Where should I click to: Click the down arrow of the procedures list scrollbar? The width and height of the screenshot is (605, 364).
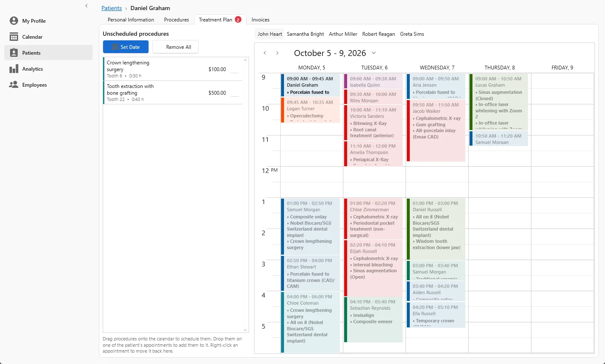[x=245, y=330]
